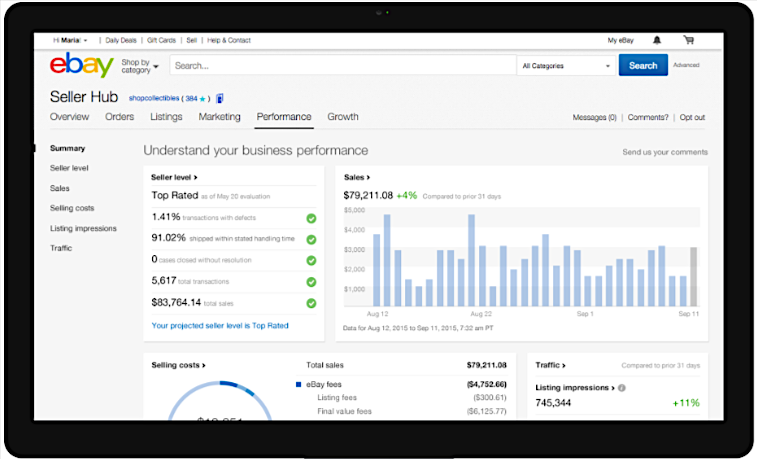Select Summary in the left sidebar
The image size is (757, 459).
point(68,148)
